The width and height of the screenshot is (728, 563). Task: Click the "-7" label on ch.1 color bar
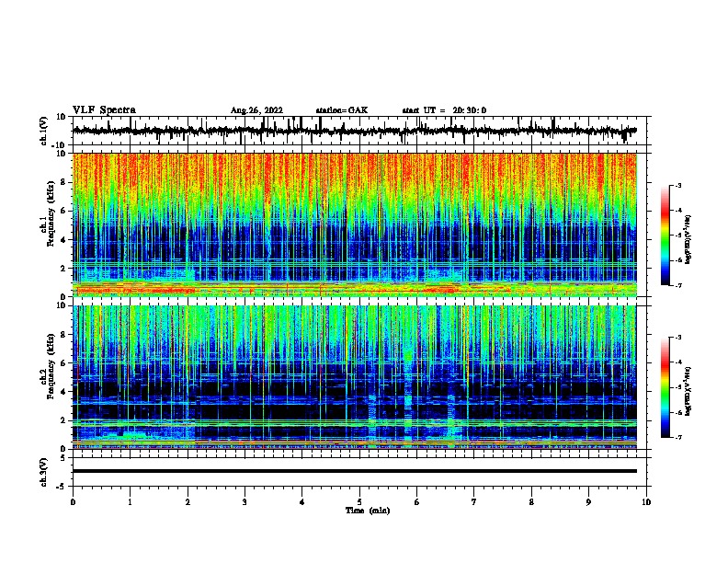(677, 285)
